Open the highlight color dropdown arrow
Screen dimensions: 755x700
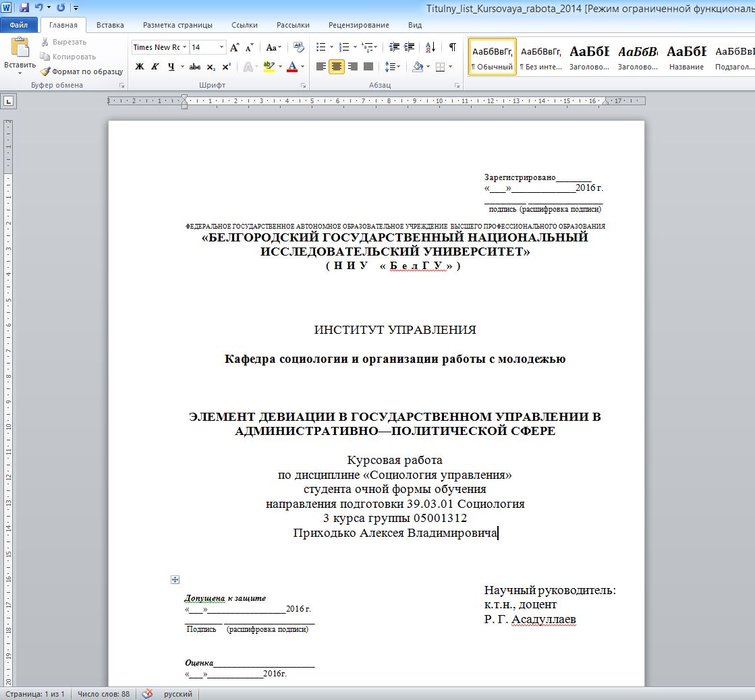coord(280,67)
